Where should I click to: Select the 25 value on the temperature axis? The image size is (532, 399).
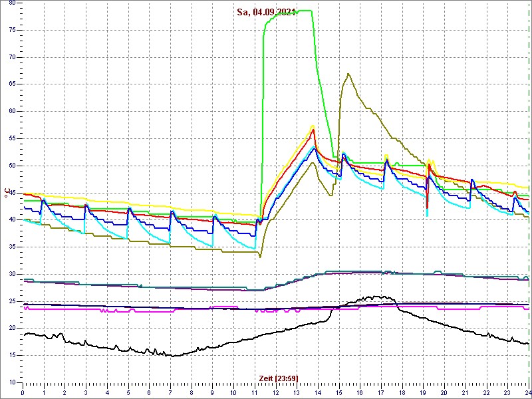point(12,301)
